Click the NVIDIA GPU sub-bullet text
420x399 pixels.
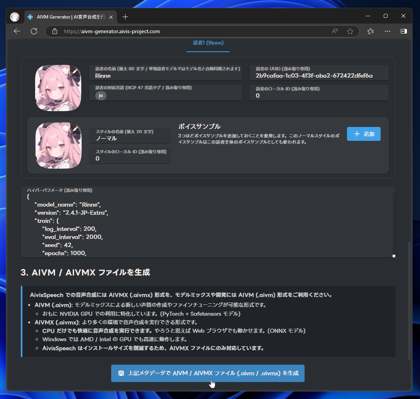[x=141, y=314]
